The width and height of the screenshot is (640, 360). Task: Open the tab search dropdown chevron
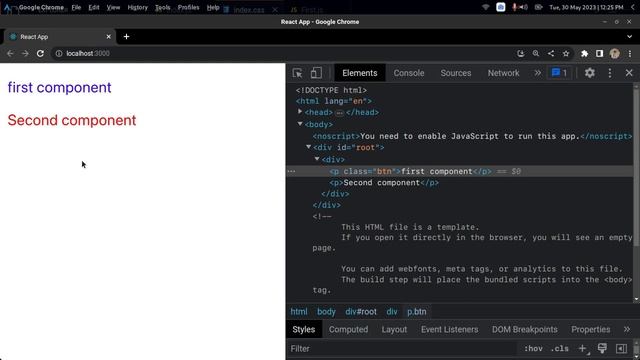point(629,37)
